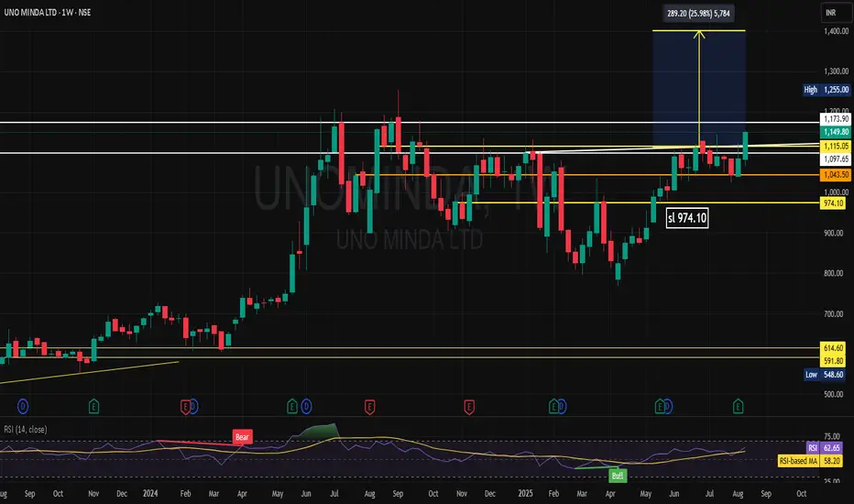This screenshot has width=854, height=504.
Task: Open the green earnings marker near late May 2024
Action: click(x=292, y=407)
